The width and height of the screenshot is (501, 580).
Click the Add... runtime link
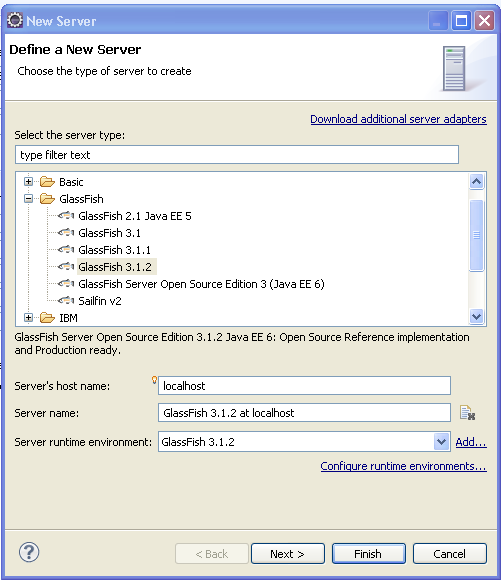point(471,442)
